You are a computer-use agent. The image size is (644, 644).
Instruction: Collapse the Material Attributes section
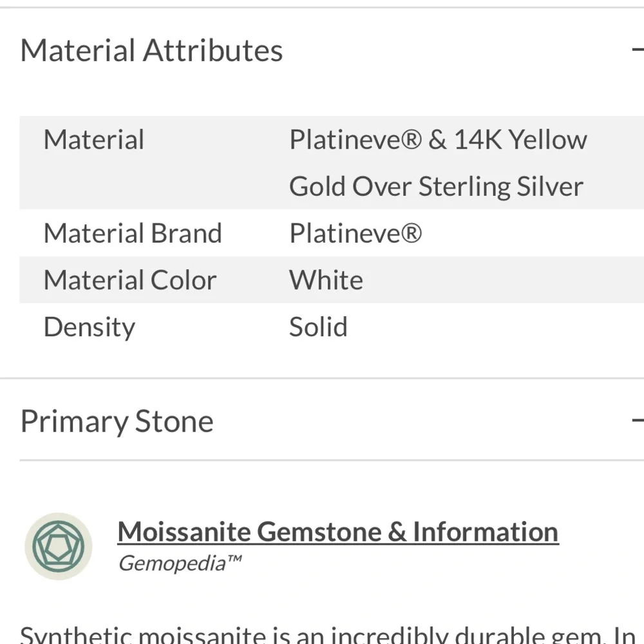pyautogui.click(x=638, y=50)
